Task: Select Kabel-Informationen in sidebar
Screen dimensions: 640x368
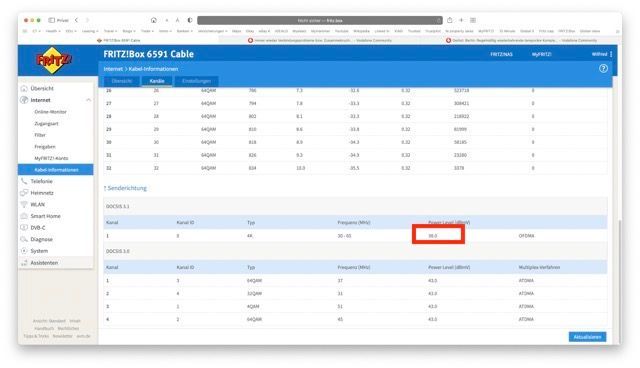Action: (x=56, y=170)
